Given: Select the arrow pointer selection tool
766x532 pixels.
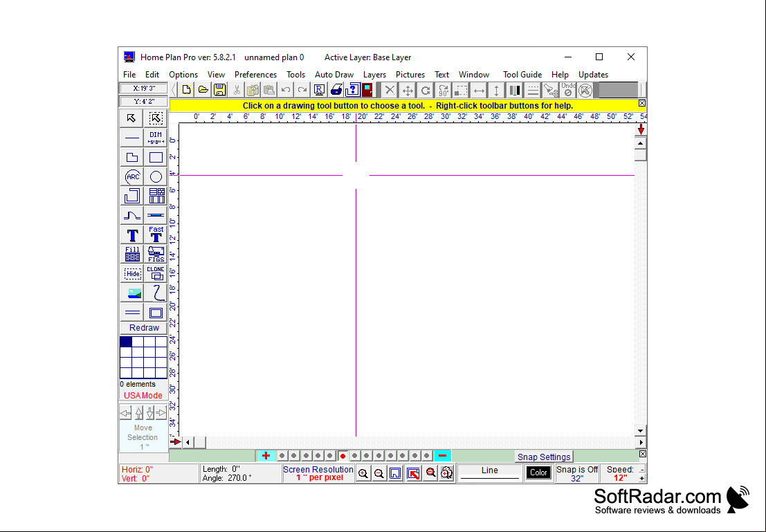Looking at the screenshot, I should coord(131,118).
